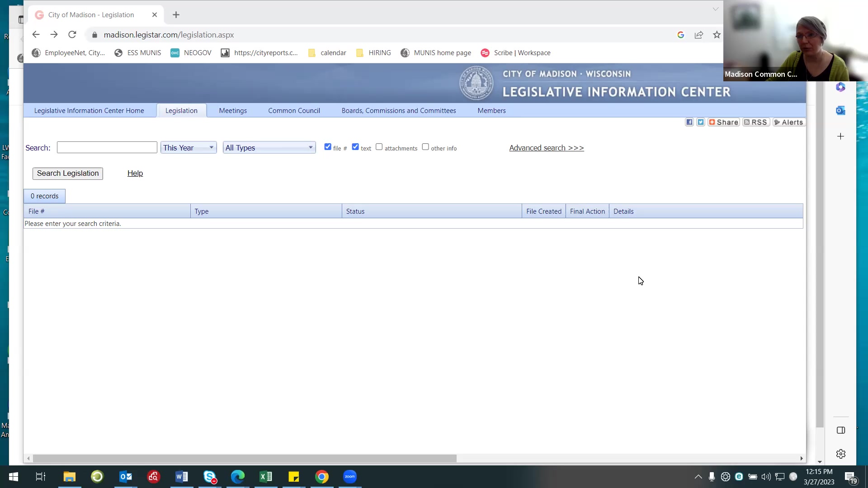Launch Zoom from the taskbar
This screenshot has width=868, height=488.
[x=349, y=477]
